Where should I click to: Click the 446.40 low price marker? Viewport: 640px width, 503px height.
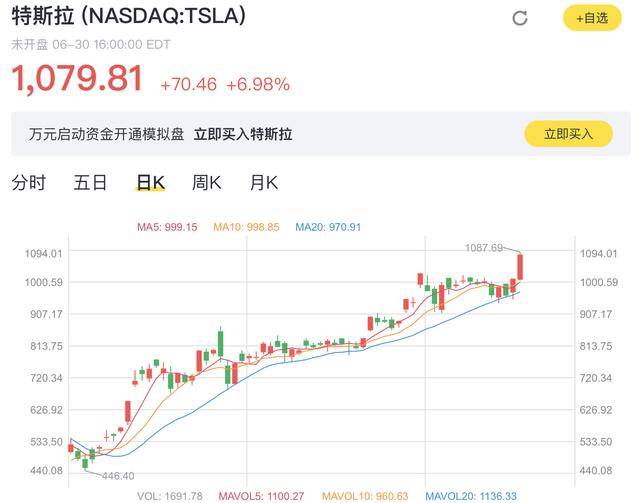click(118, 476)
